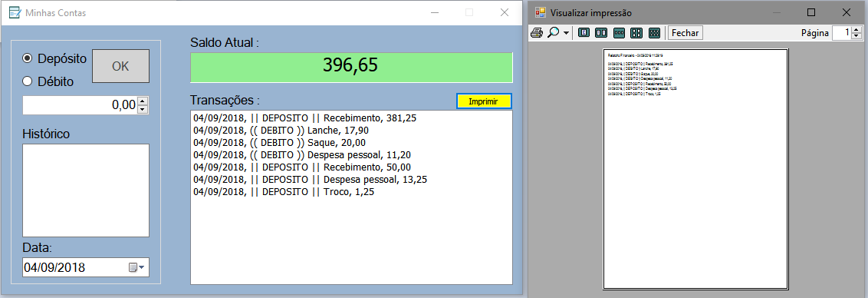Image resolution: width=868 pixels, height=298 pixels.
Task: Select the Depósito radio button
Action: [27, 58]
